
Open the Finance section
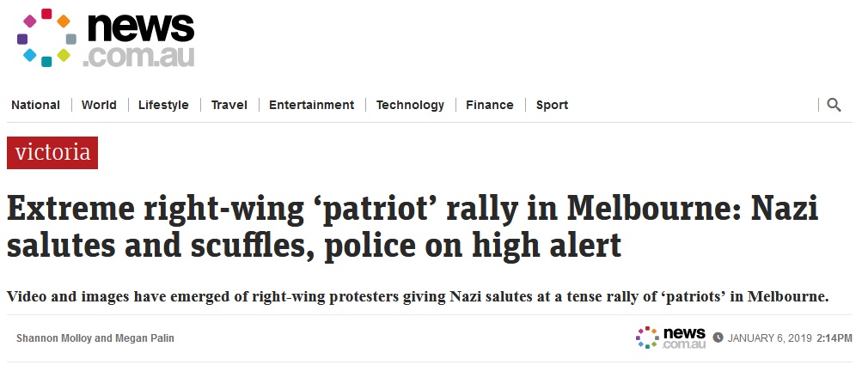click(x=489, y=105)
